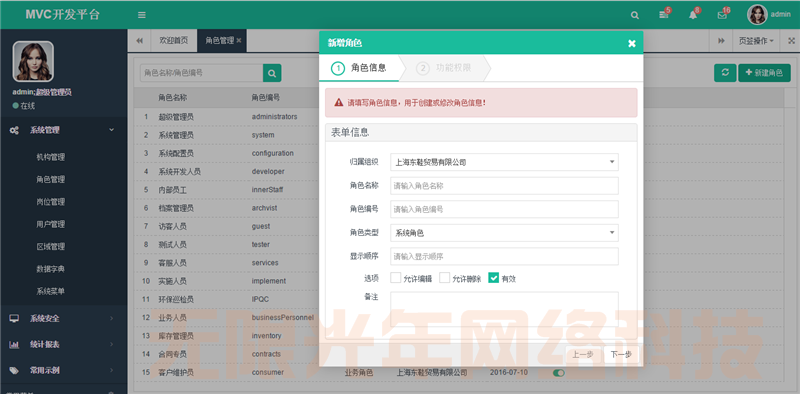Uncheck the 有效 checkbox

pyautogui.click(x=493, y=278)
